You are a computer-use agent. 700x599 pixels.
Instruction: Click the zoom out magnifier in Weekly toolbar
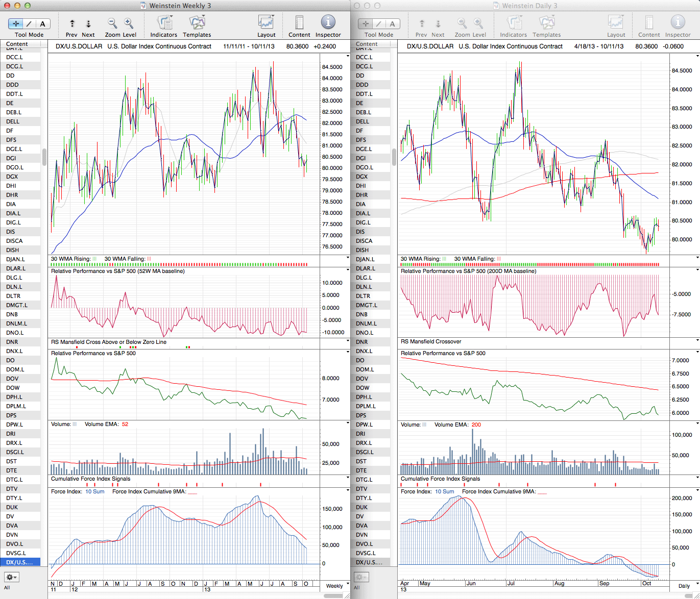[112, 23]
